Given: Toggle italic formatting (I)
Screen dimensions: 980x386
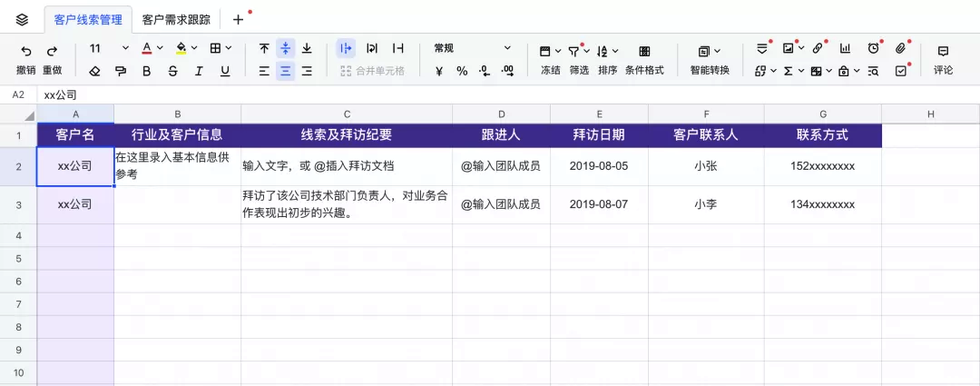Looking at the screenshot, I should click(x=199, y=72).
